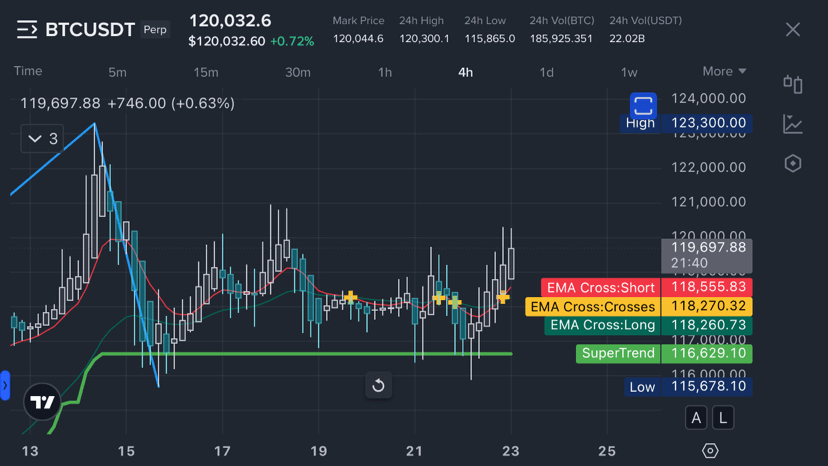This screenshot has width=828, height=466.
Task: Click the EMA Cross:Crosses yellow label
Action: (593, 306)
